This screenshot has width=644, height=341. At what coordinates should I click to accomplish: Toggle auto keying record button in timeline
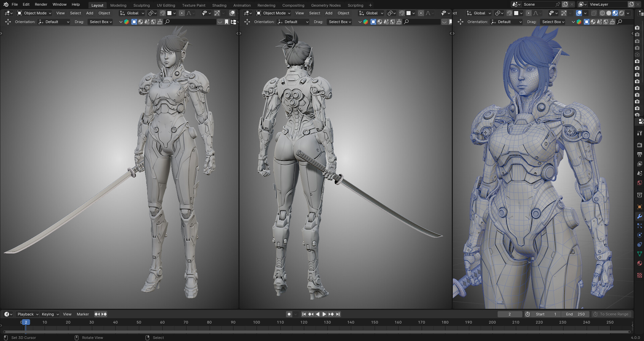click(289, 314)
